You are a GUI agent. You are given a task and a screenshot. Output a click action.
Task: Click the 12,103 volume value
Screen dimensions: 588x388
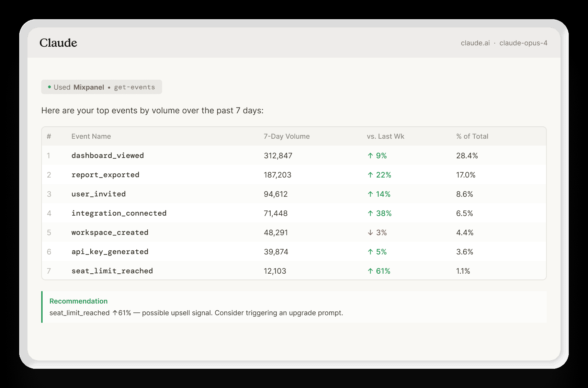pos(275,271)
